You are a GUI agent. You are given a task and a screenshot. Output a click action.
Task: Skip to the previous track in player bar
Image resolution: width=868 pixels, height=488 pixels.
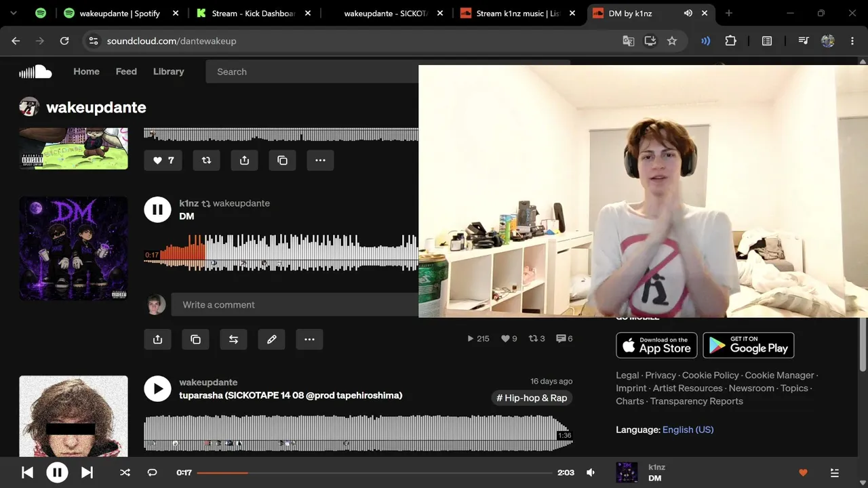point(27,472)
